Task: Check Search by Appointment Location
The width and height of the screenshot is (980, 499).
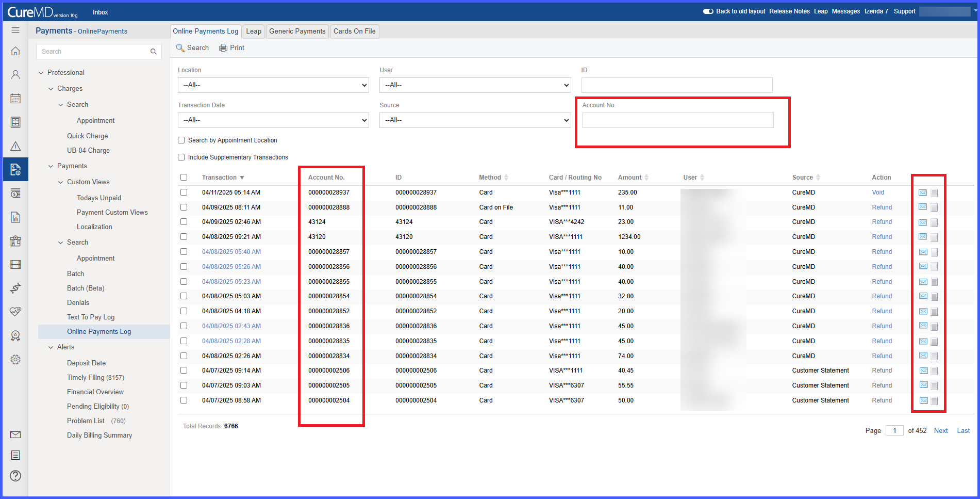Action: pos(181,140)
